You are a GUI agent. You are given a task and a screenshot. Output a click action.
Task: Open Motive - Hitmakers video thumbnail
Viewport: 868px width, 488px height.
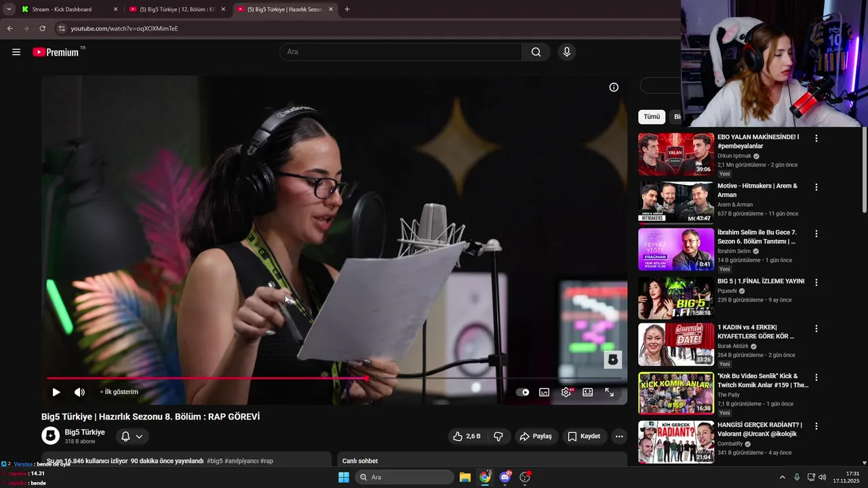pyautogui.click(x=676, y=202)
